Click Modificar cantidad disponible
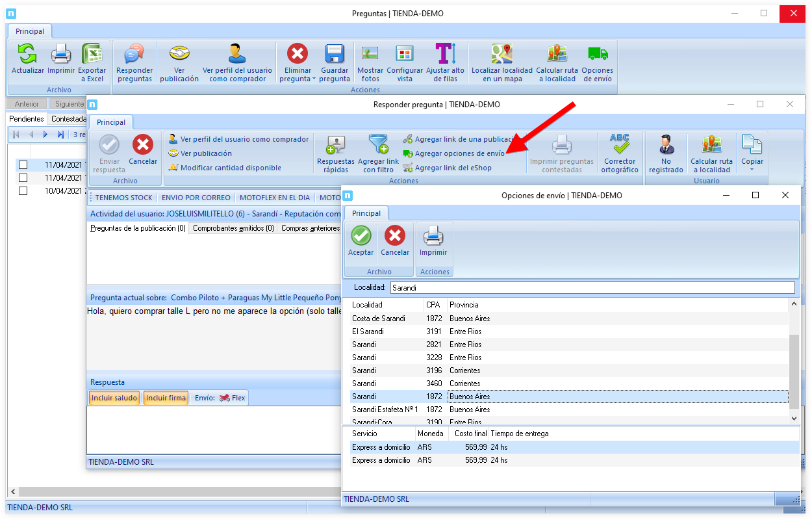 [231, 168]
